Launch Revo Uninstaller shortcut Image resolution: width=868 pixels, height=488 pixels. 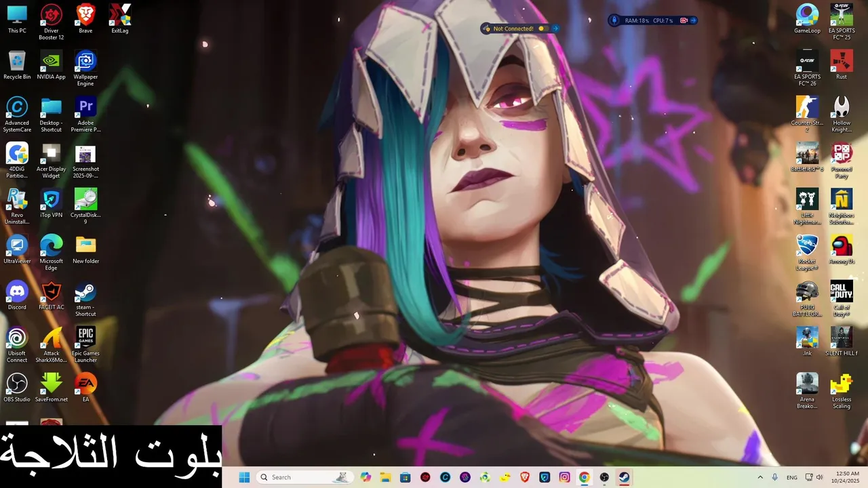[x=17, y=207]
